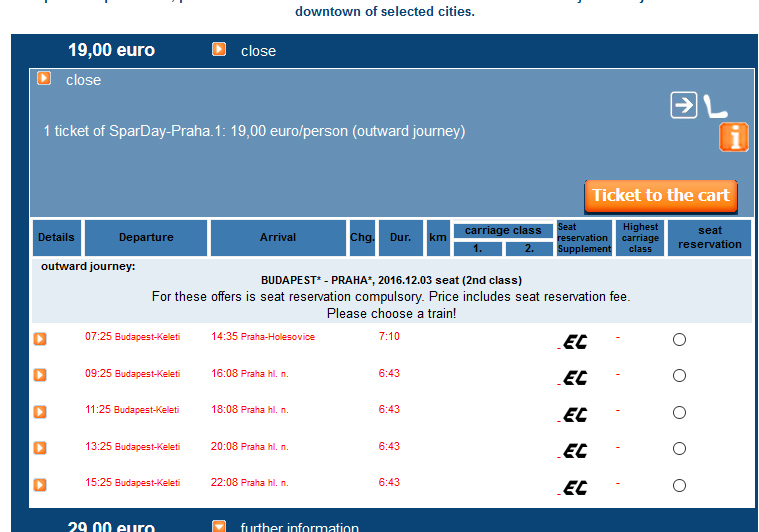The image size is (759, 532).
Task: Click the 14:35 Praha-Holesovice arrival
Action: coord(263,336)
